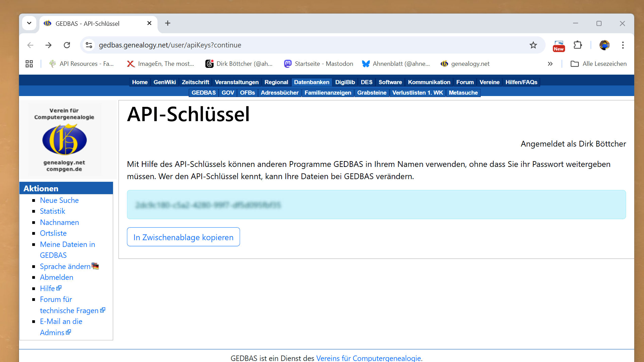Open the apps grid icon in bookmarks bar

[29, 64]
